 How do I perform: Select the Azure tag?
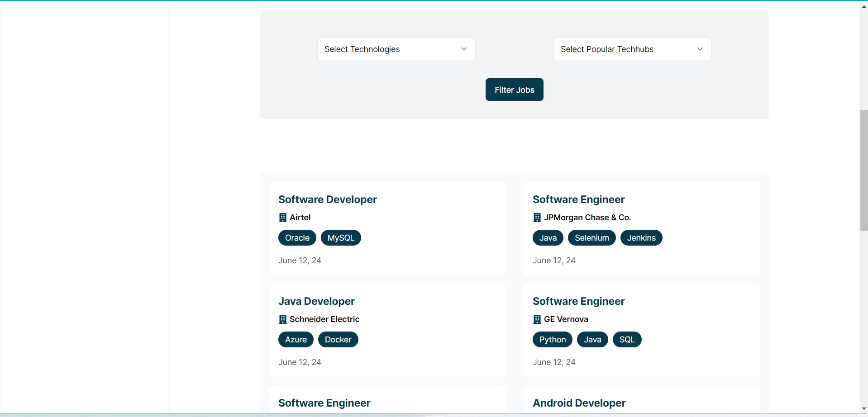[x=296, y=340]
